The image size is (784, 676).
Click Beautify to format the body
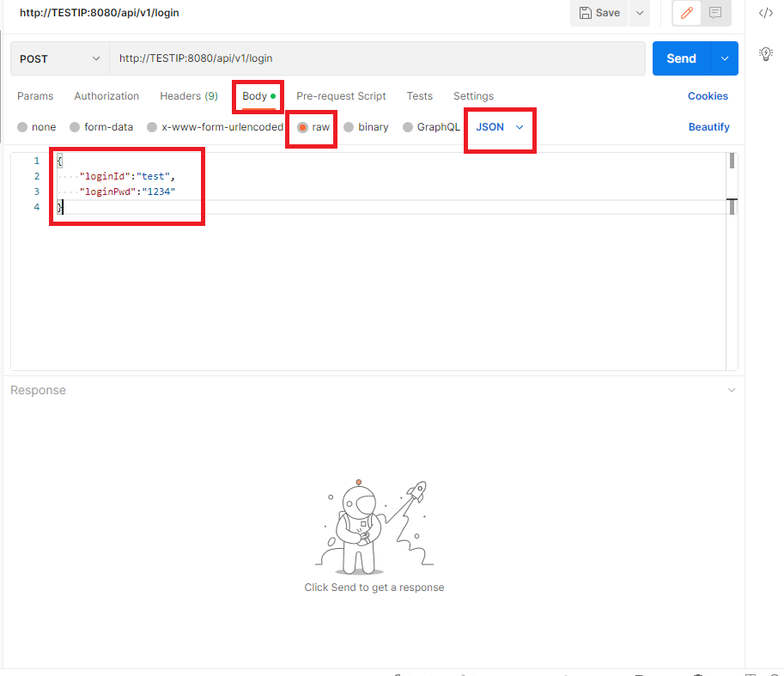click(x=708, y=127)
